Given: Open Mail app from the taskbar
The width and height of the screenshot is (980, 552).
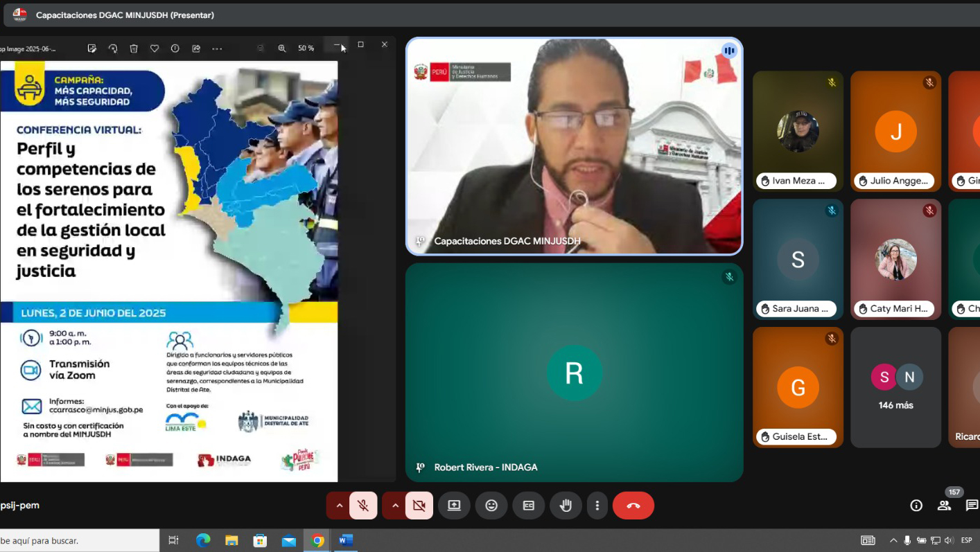Looking at the screenshot, I should coord(289,540).
